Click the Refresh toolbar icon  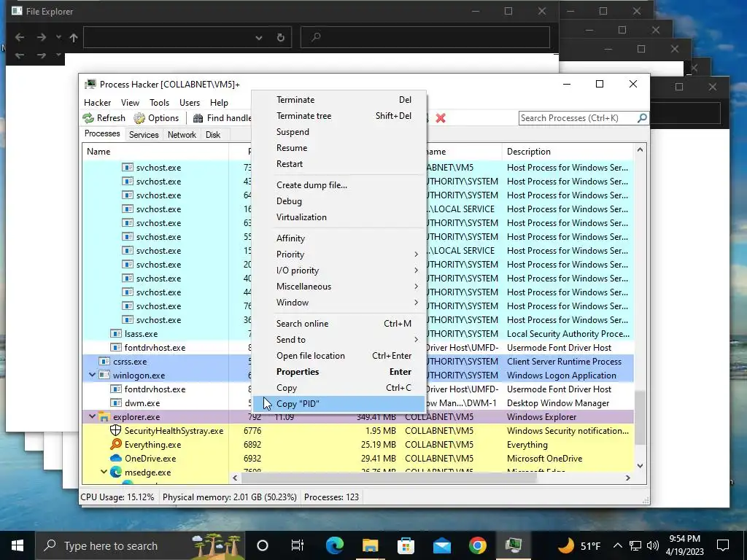point(88,118)
